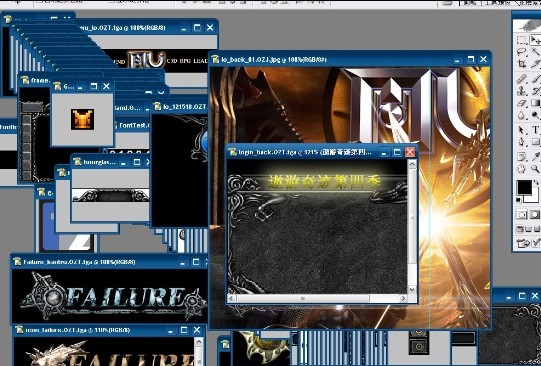
Task: Select the Zoom magnifier tool
Action: 535,168
